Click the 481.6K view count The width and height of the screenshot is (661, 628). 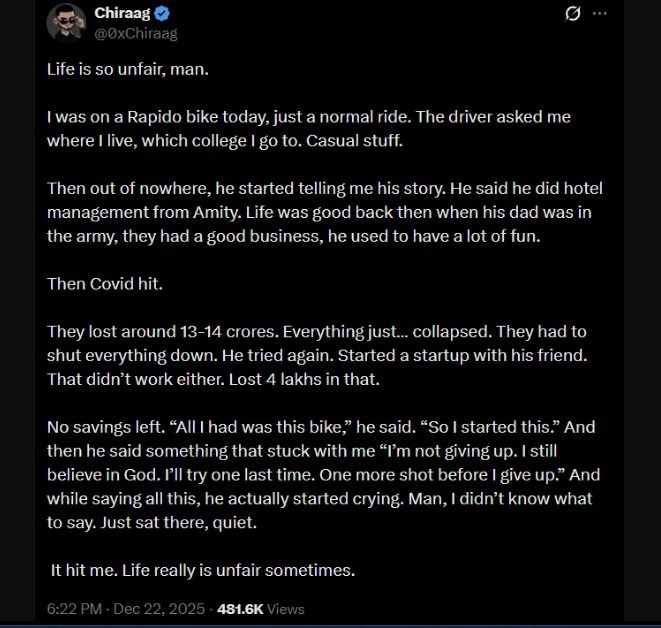point(239,608)
